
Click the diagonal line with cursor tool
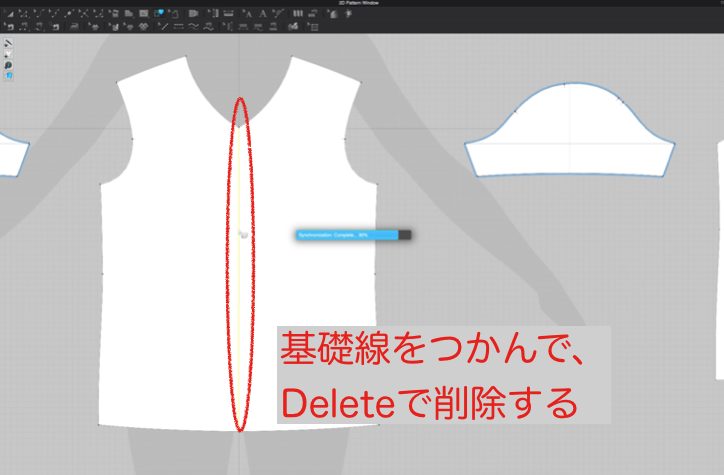click(x=163, y=27)
